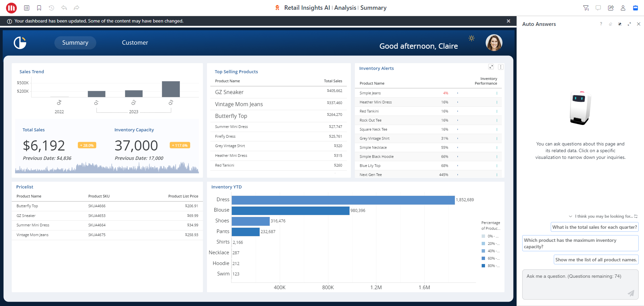644x306 pixels.
Task: Open the table of contents icon
Action: (x=27, y=8)
